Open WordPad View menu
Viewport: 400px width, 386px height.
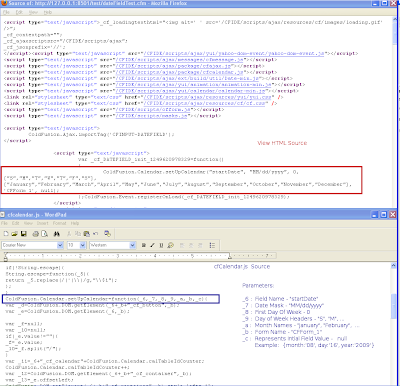coord(28,223)
